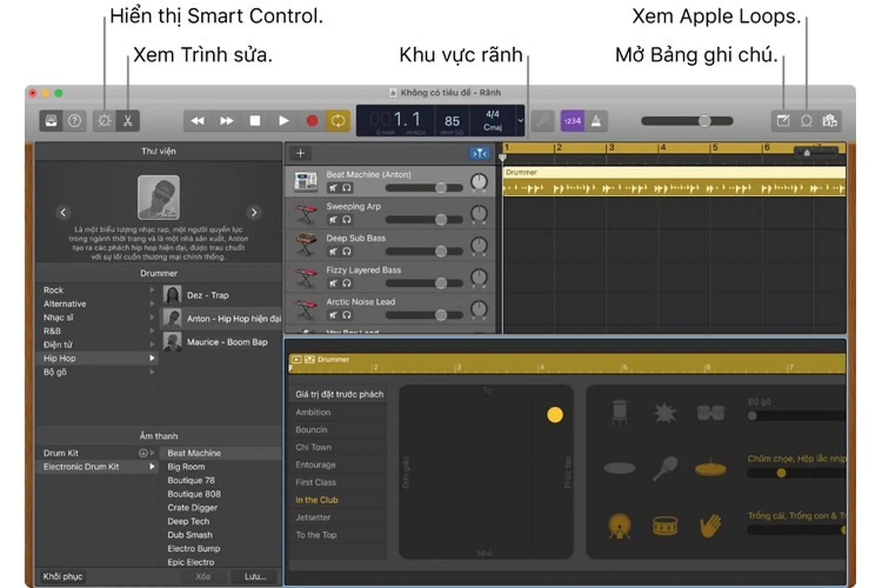
Task: Click the Anton drummer portrait thumbnail
Action: (x=158, y=197)
